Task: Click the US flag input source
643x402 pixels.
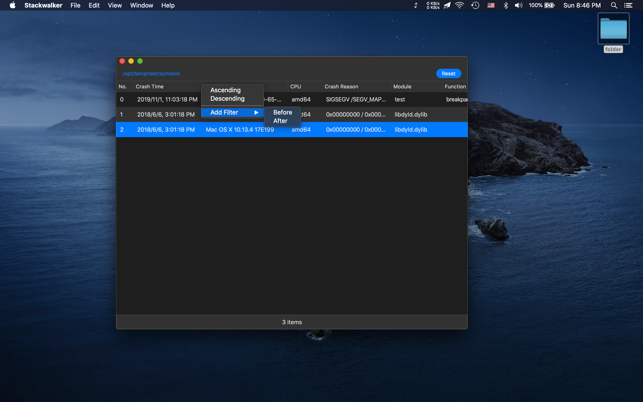Action: coord(490,5)
